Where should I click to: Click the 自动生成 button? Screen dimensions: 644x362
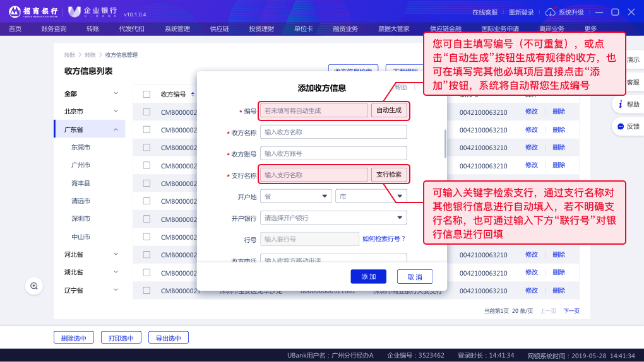(x=389, y=110)
